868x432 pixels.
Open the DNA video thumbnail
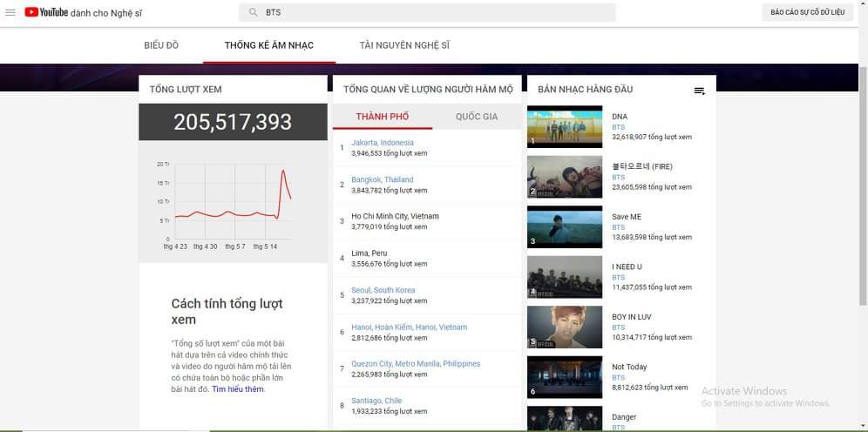click(x=565, y=126)
